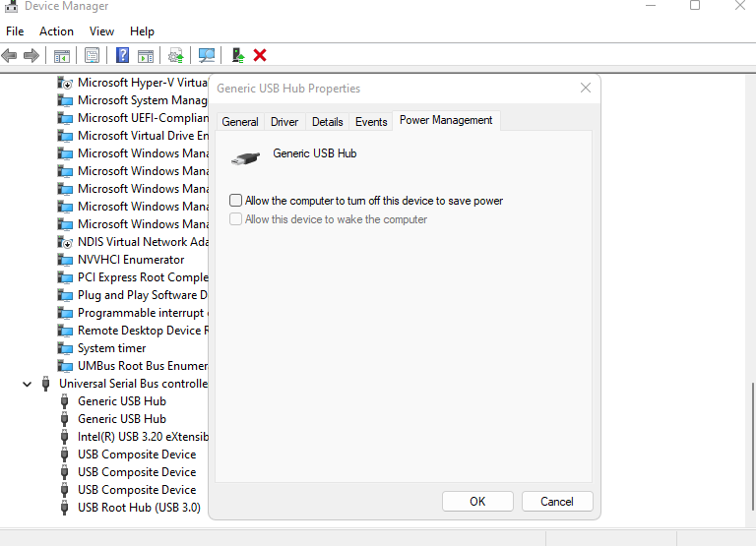Click the Forward arrow toolbar icon
This screenshot has width=756, height=546.
pos(31,56)
